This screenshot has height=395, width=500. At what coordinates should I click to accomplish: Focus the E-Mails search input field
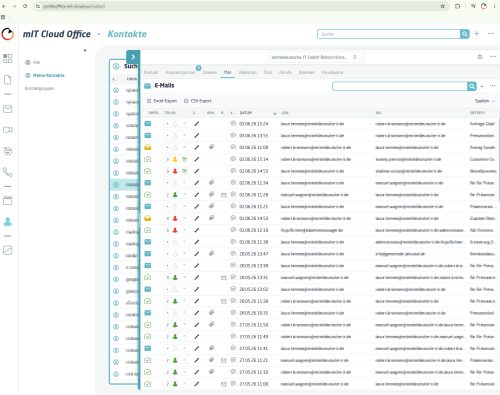tap(400, 86)
